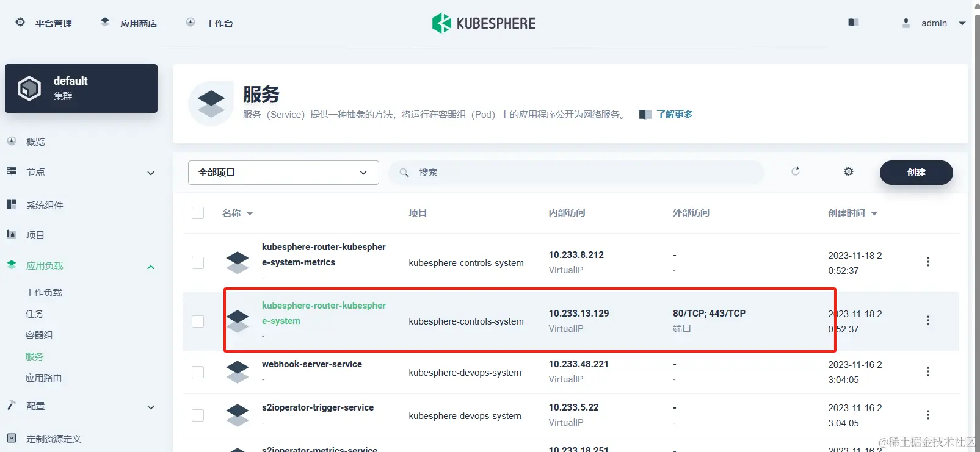
Task: Open the workbench dashboard icon
Action: (191, 22)
